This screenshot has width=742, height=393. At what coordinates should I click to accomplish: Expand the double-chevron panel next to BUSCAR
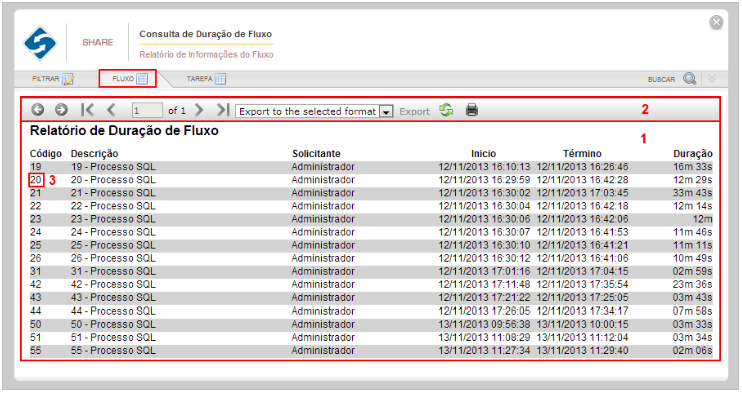[712, 79]
